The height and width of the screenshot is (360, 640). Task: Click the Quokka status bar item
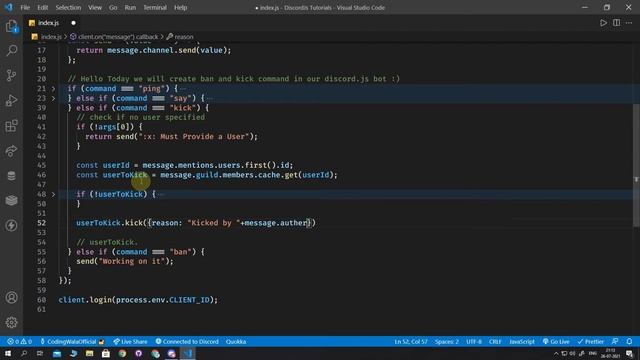click(236, 342)
